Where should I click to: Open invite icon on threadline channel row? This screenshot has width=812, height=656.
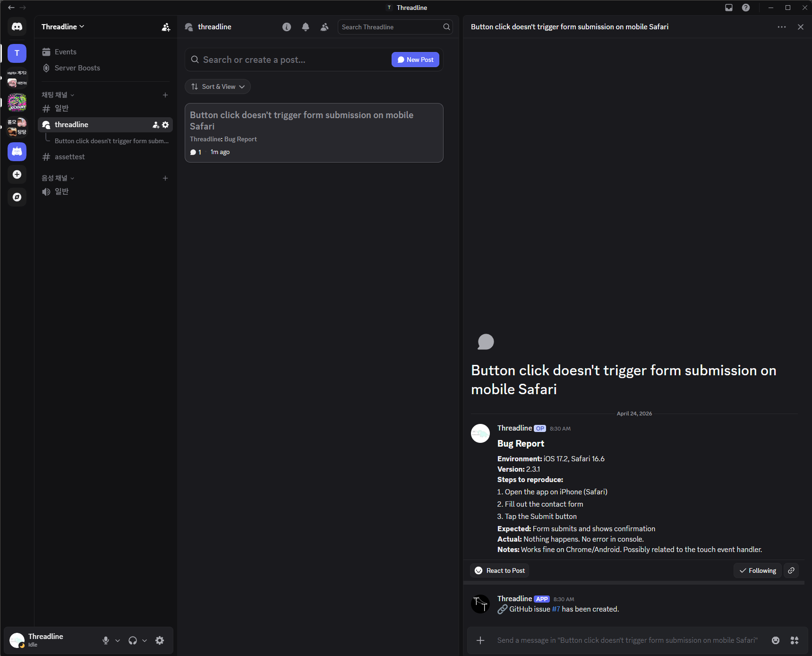[x=156, y=125]
